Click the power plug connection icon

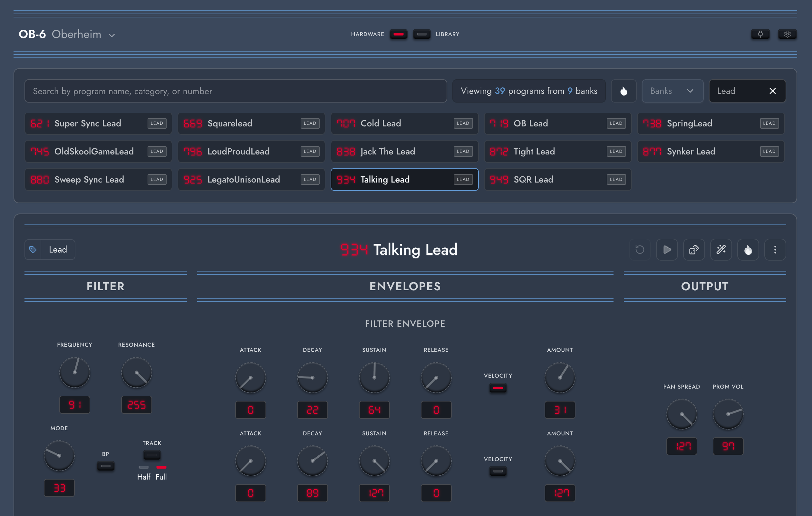coord(760,34)
